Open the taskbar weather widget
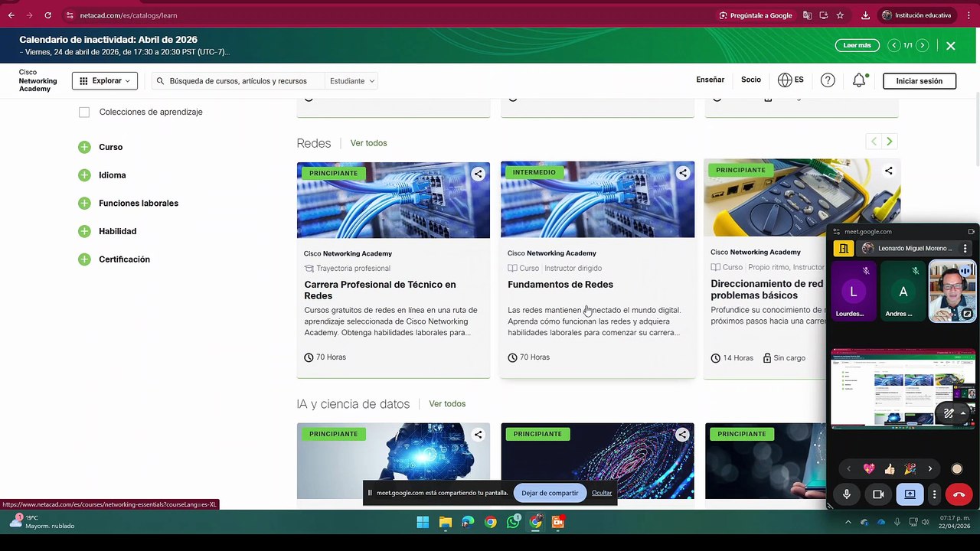Screen dimensions: 980x551 click(42, 522)
